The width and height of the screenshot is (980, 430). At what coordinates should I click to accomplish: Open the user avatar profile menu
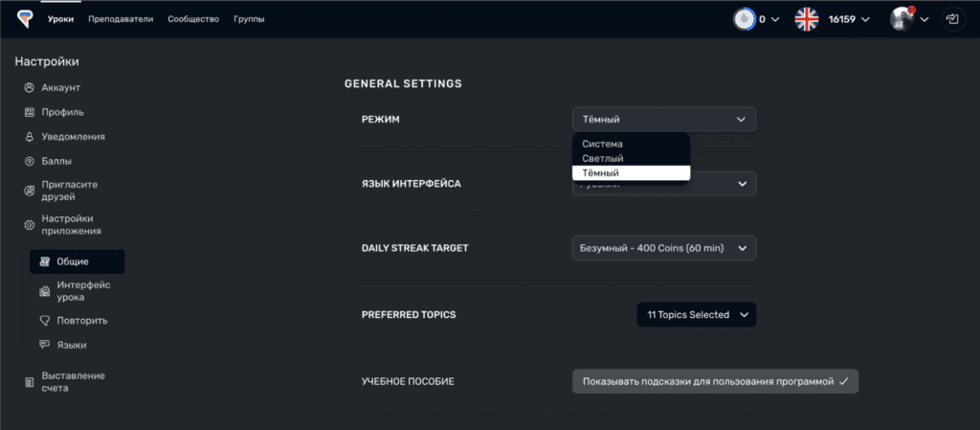point(902,19)
